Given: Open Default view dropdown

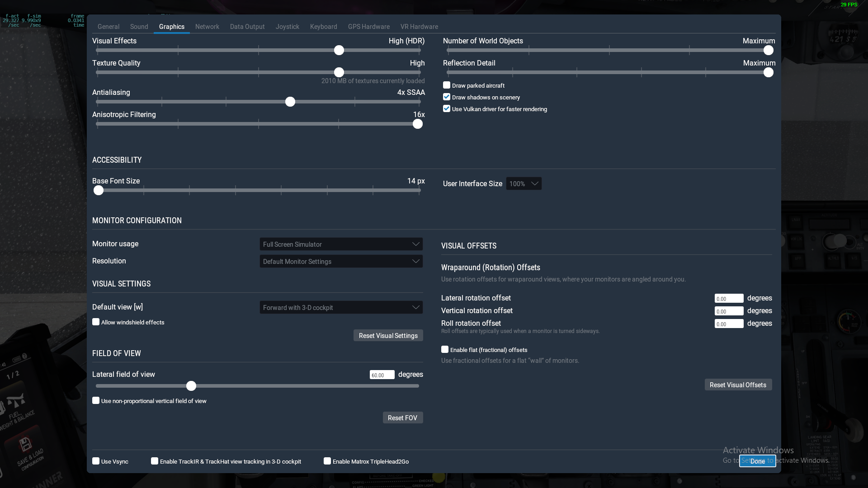Looking at the screenshot, I should click(x=341, y=308).
